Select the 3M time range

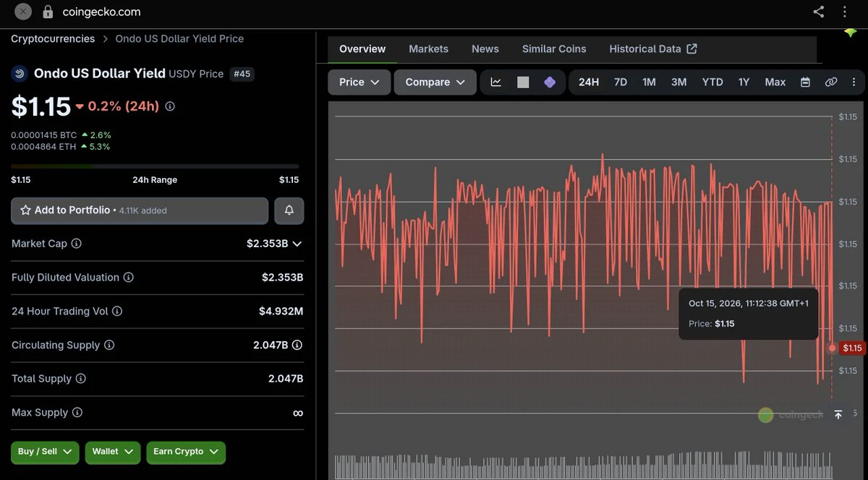click(x=678, y=82)
